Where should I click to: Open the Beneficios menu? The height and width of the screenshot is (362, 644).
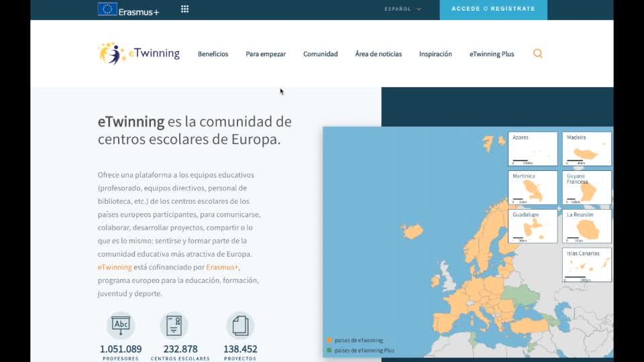coord(213,54)
